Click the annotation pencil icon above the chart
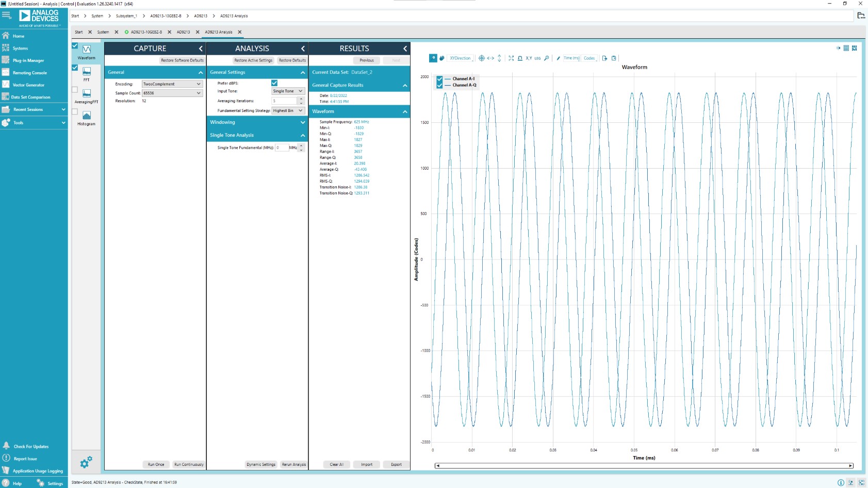The image size is (868, 488). click(x=559, y=58)
